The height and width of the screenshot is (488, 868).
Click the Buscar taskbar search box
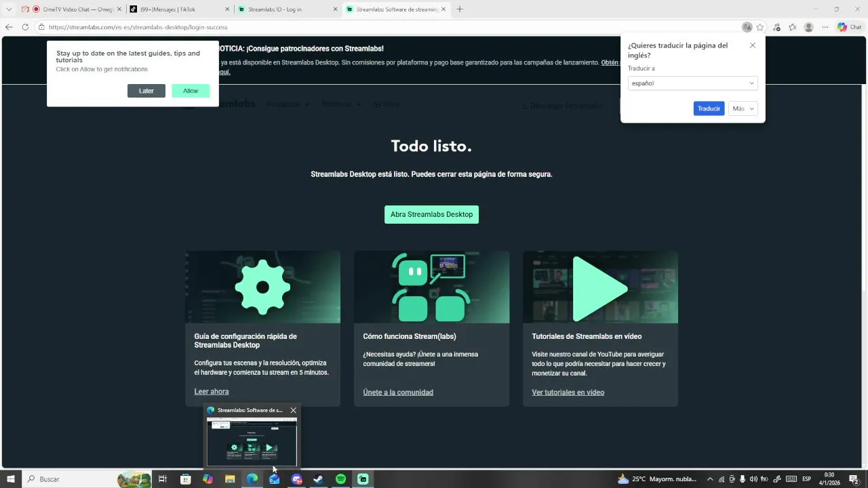[x=87, y=479]
